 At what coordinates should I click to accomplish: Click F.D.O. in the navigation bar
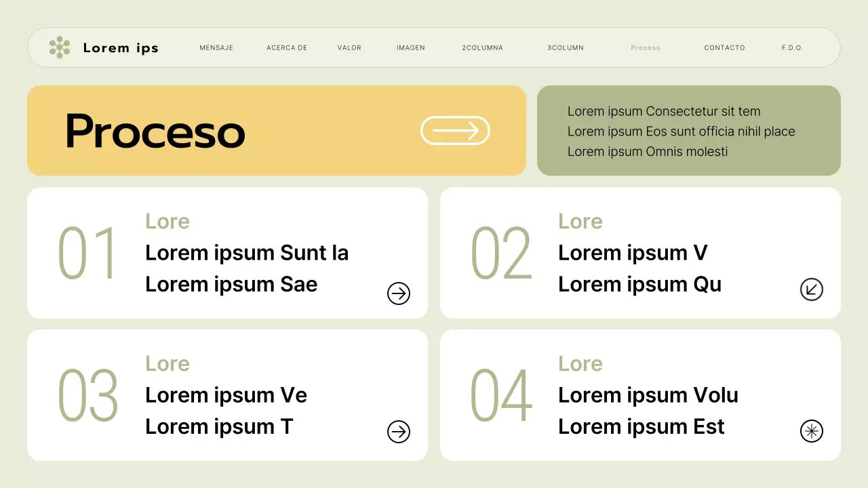(792, 48)
